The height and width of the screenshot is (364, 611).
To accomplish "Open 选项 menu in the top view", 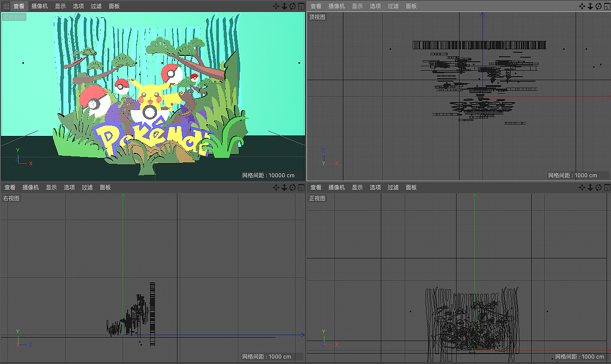I will point(375,6).
